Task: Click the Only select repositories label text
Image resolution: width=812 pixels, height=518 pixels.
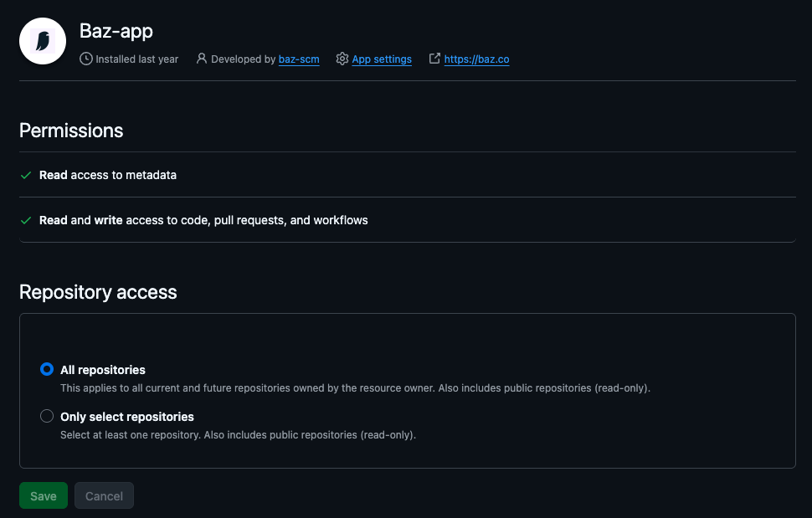Action: [x=127, y=417]
